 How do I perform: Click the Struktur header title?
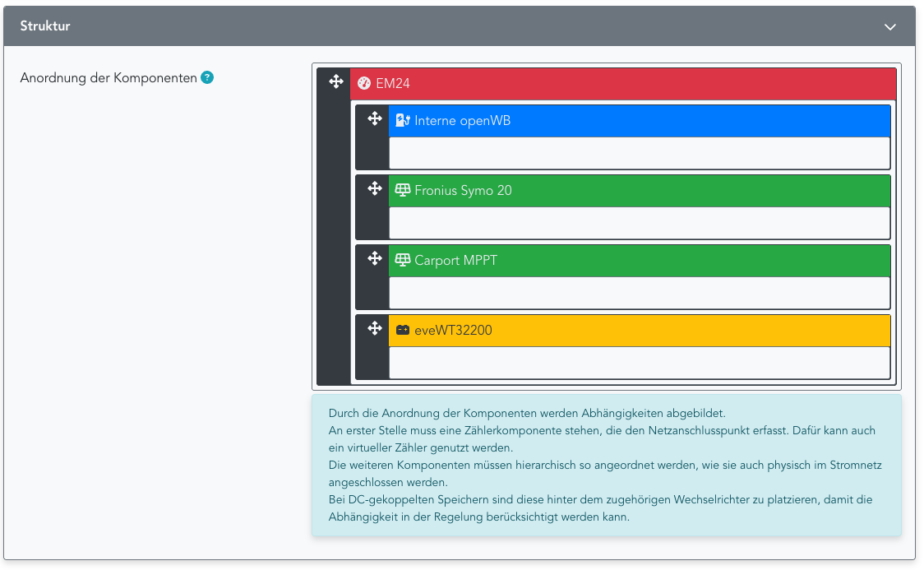tap(45, 26)
